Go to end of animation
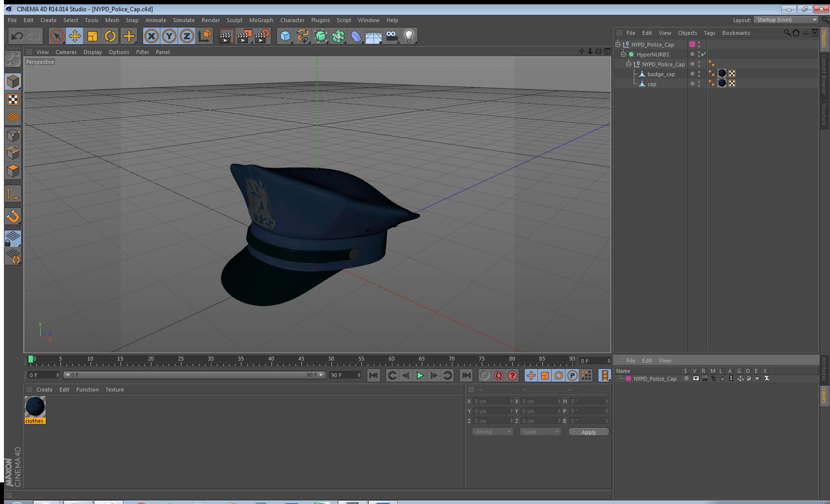Screen dimensions: 830x504 [x=466, y=375]
